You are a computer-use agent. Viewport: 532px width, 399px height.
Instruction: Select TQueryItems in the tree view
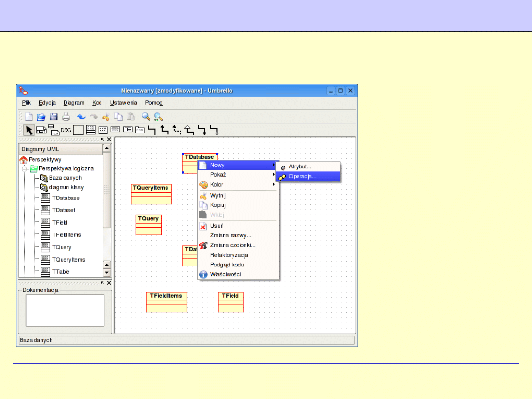tap(68, 260)
